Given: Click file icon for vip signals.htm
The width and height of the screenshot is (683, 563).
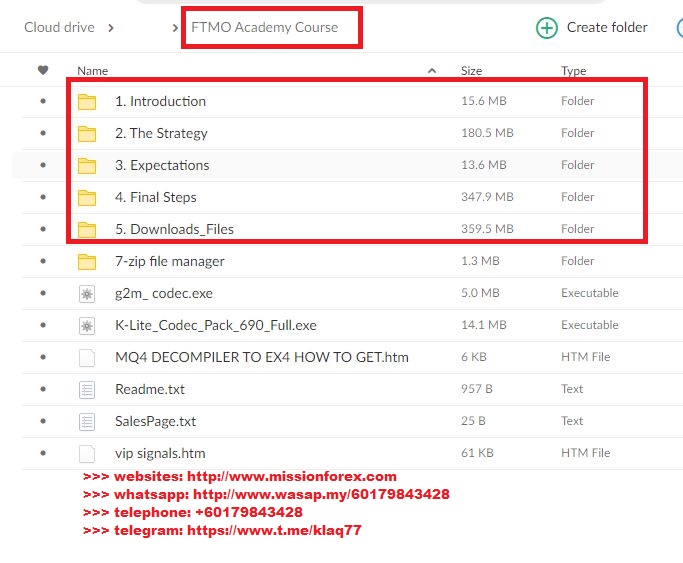Looking at the screenshot, I should 87,454.
